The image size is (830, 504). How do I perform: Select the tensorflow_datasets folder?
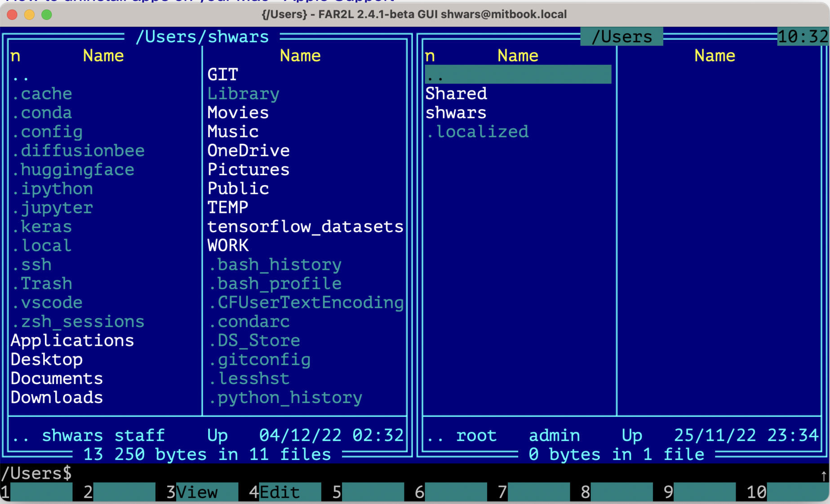point(305,227)
